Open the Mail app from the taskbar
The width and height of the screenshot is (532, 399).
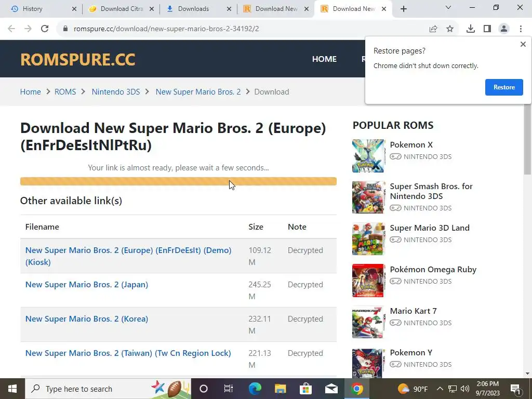pyautogui.click(x=331, y=389)
